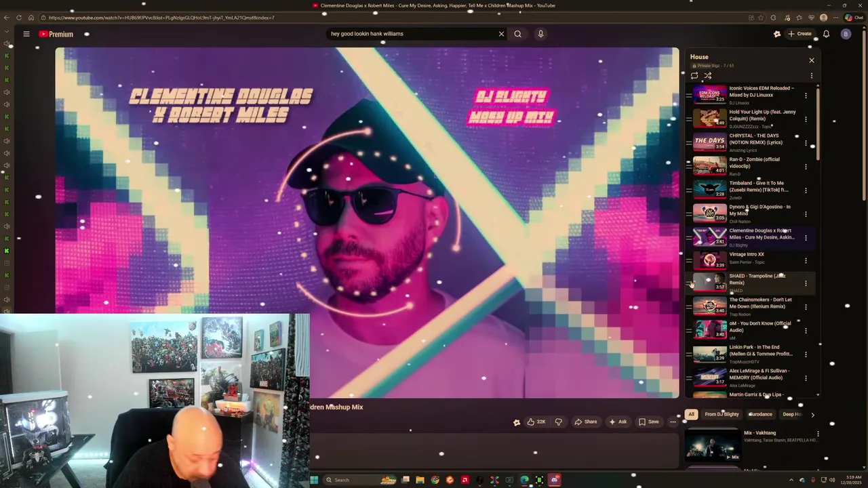Go to the YouTube Premium home logo
The height and width of the screenshot is (488, 868).
tap(56, 34)
